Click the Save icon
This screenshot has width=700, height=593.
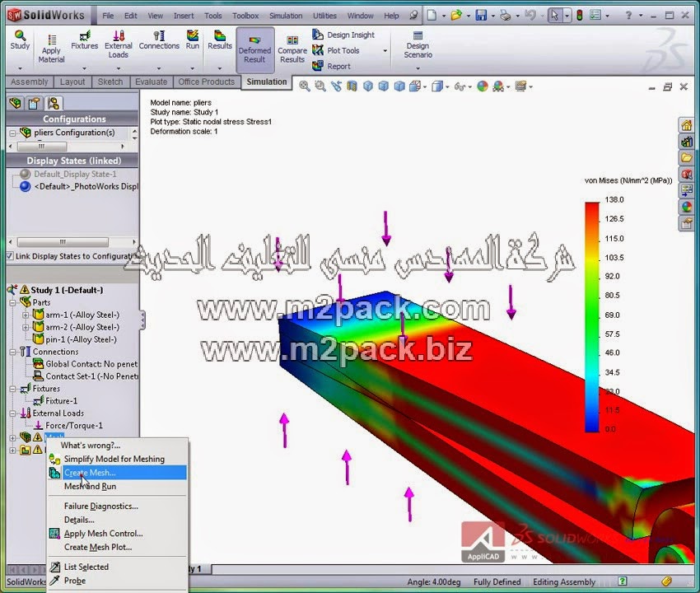click(481, 16)
